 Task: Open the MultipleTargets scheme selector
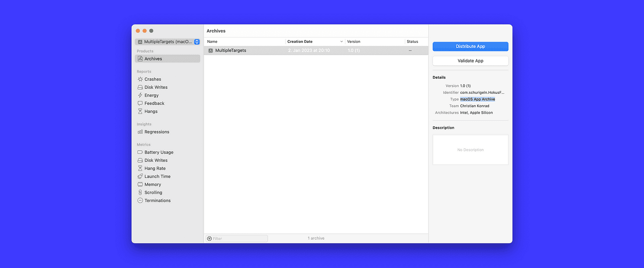point(167,41)
